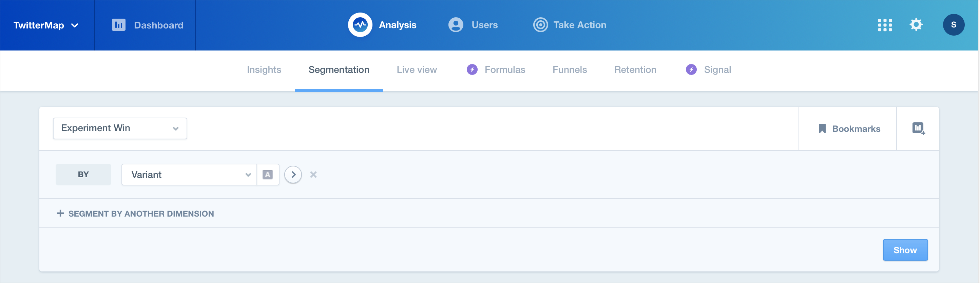Go to the Users section
This screenshot has height=283, width=980.
click(x=485, y=25)
